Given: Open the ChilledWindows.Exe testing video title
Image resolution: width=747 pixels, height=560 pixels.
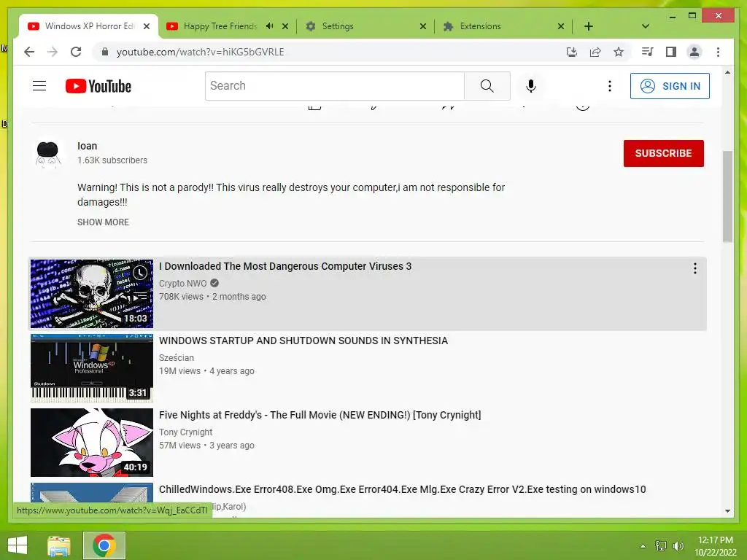Looking at the screenshot, I should [x=402, y=489].
